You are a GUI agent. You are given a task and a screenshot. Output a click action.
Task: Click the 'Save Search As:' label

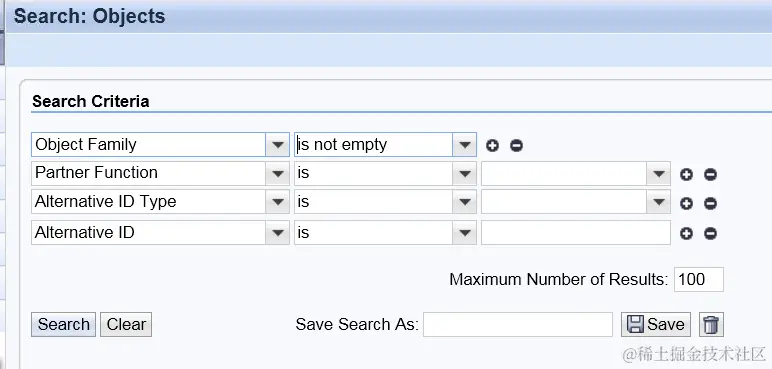click(357, 325)
